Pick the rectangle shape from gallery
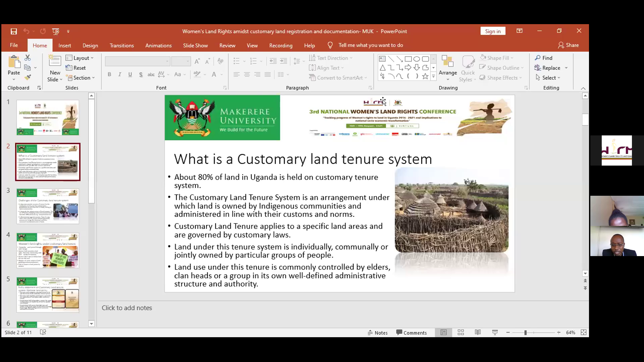 click(x=408, y=59)
